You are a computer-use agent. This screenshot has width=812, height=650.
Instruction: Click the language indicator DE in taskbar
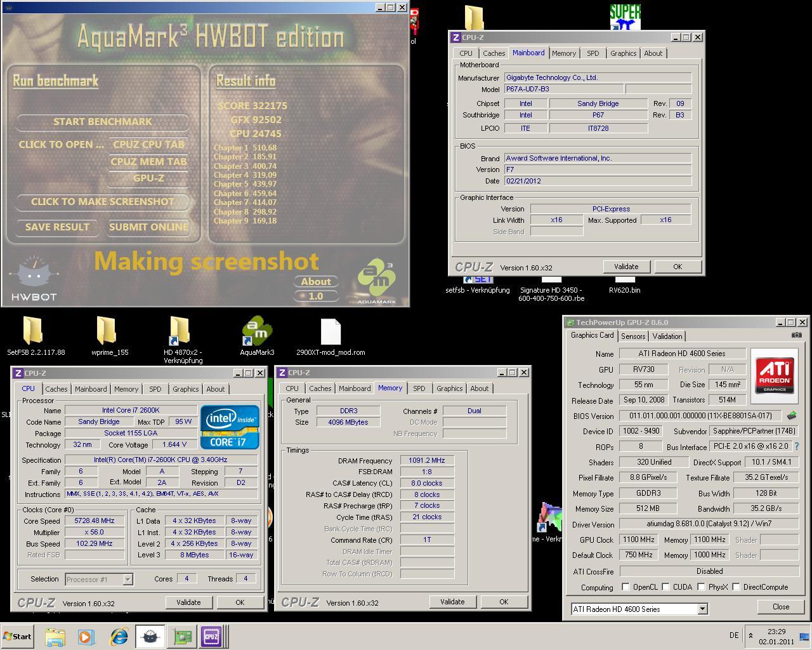tap(734, 635)
